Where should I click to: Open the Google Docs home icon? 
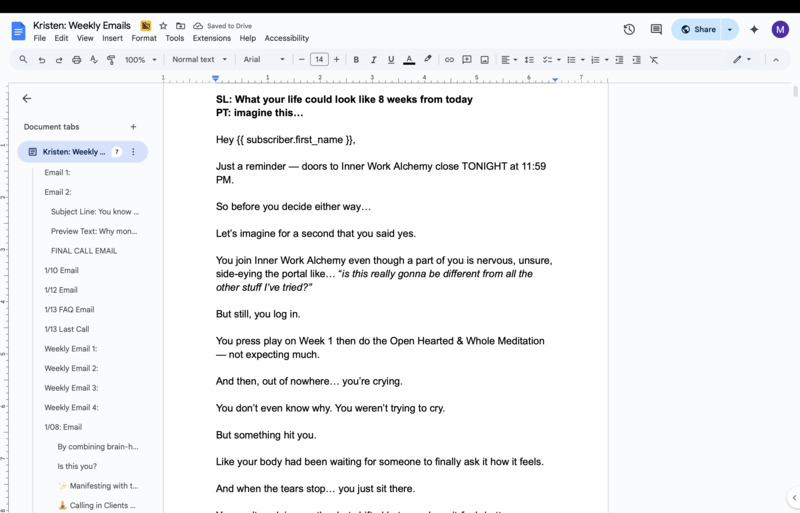tap(18, 31)
